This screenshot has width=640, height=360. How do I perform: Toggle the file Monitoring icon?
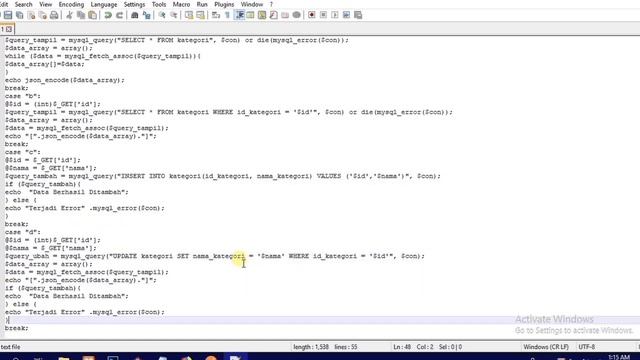tap(296, 15)
